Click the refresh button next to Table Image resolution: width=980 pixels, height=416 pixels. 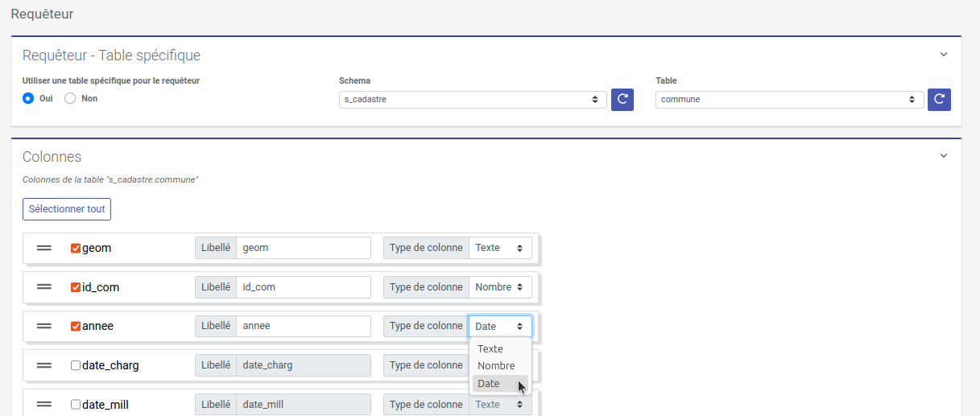coord(939,100)
